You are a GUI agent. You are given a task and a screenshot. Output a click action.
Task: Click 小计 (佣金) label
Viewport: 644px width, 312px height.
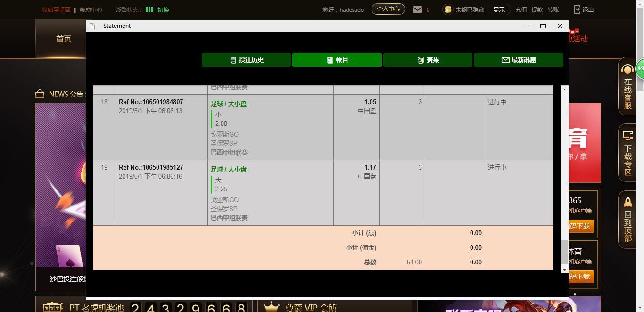(x=361, y=247)
